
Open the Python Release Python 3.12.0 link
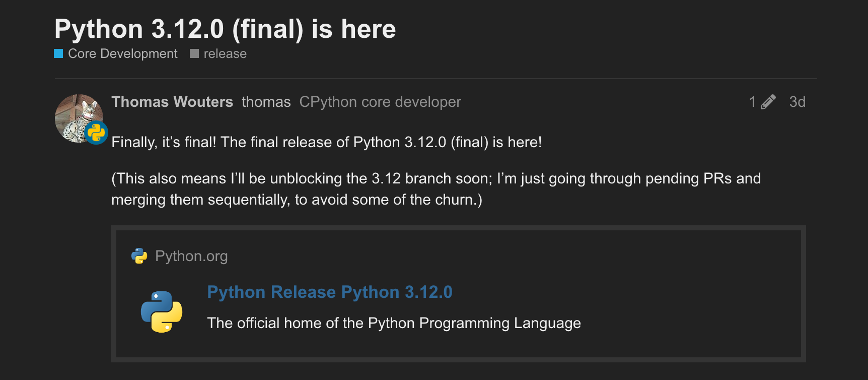pyautogui.click(x=330, y=292)
